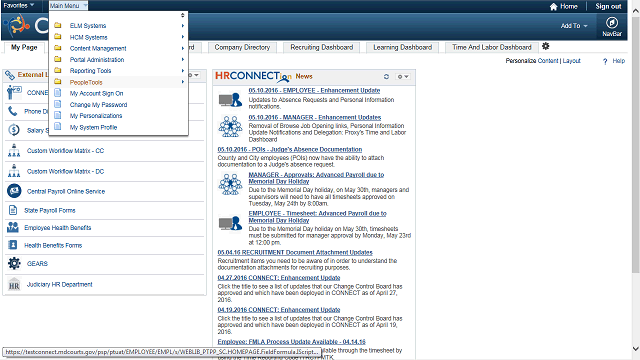The height and width of the screenshot is (360, 640).
Task: Click the GEARS gear icon
Action: (x=14, y=263)
